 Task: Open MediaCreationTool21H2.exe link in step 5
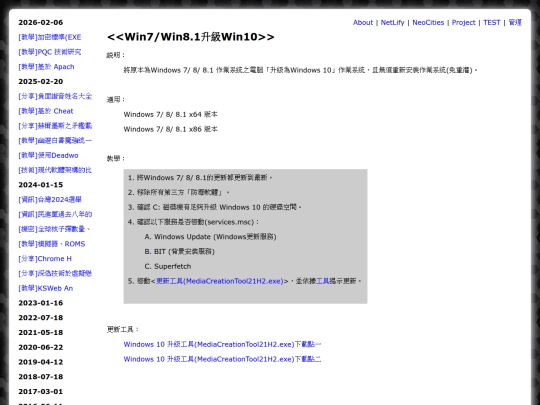point(220,281)
